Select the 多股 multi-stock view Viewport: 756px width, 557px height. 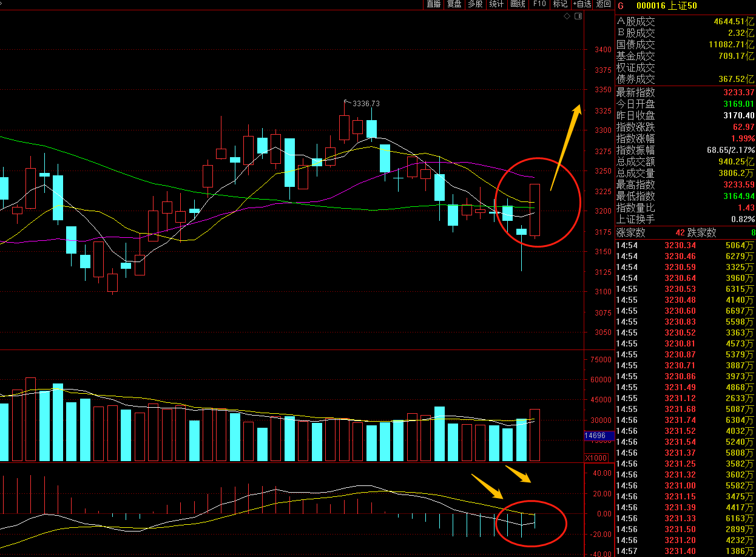click(x=475, y=4)
